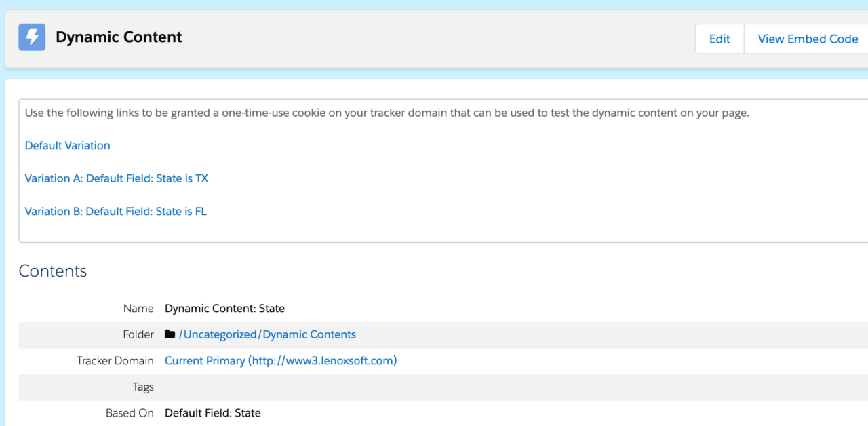The height and width of the screenshot is (426, 868).
Task: Click the 'Dynamic Content' page heading
Action: pyautogui.click(x=119, y=37)
